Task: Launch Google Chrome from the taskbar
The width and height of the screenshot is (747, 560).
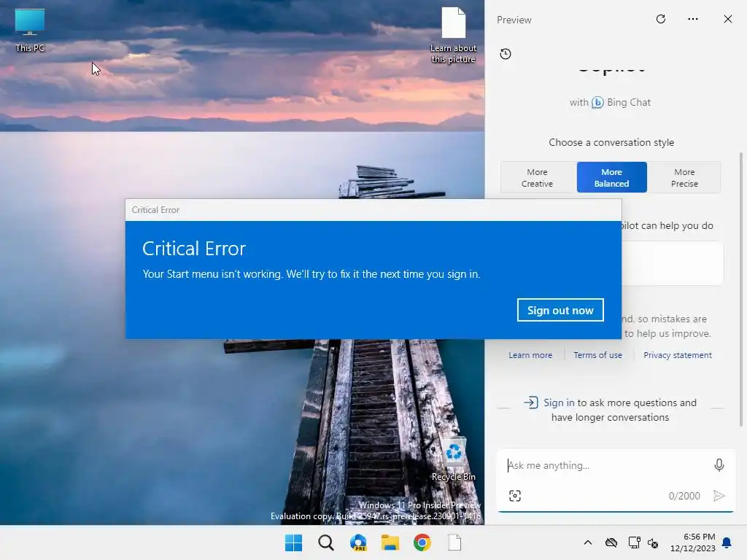Action: pos(422,542)
